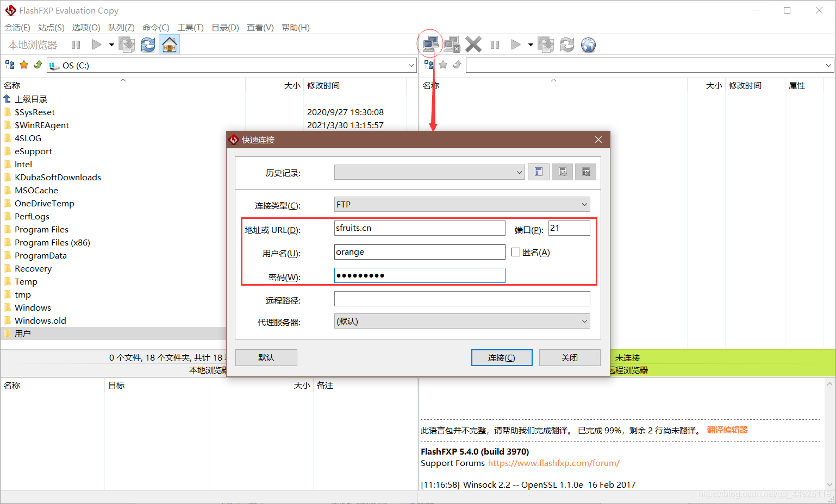Screen dimensions: 836x504
Task: Open the 工具(T) menu
Action: click(x=190, y=28)
